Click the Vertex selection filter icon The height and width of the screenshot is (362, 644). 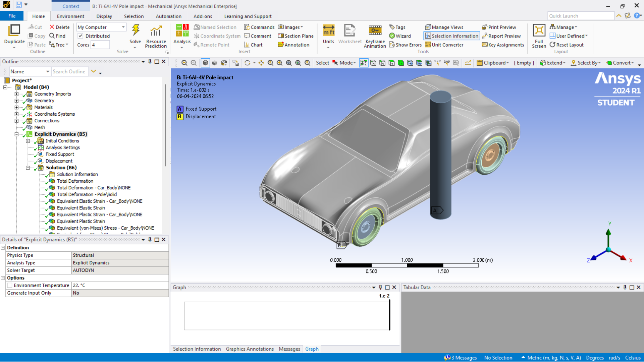point(373,63)
